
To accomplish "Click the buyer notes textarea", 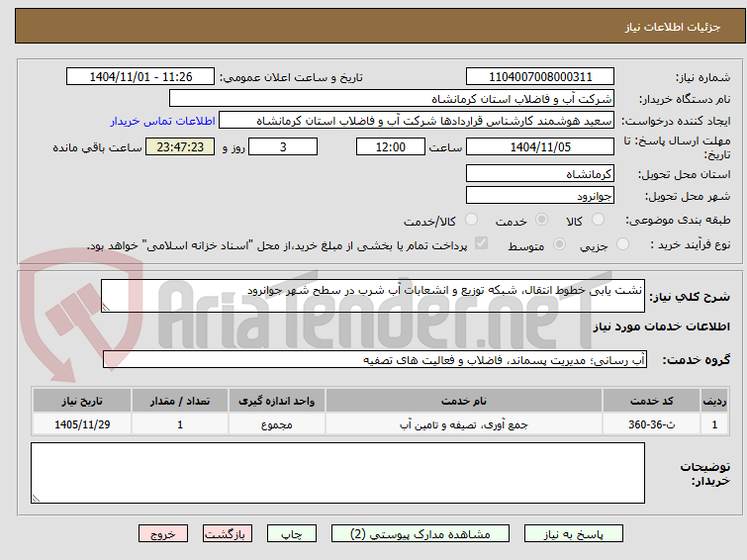I will (337, 473).
